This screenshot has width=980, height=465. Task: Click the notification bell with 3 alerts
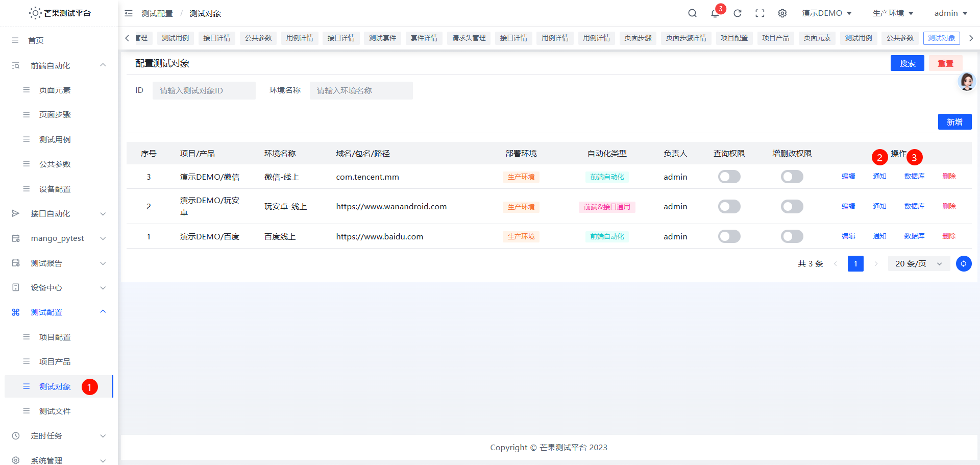(x=715, y=13)
